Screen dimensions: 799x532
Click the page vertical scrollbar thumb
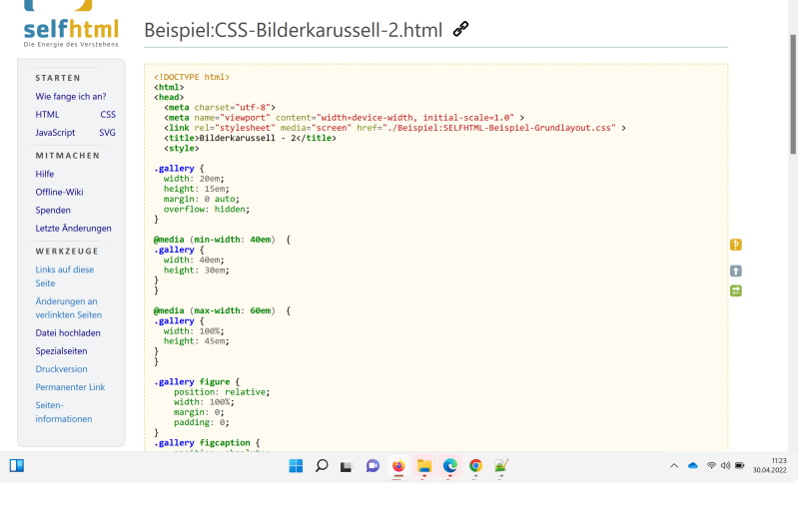(x=794, y=90)
